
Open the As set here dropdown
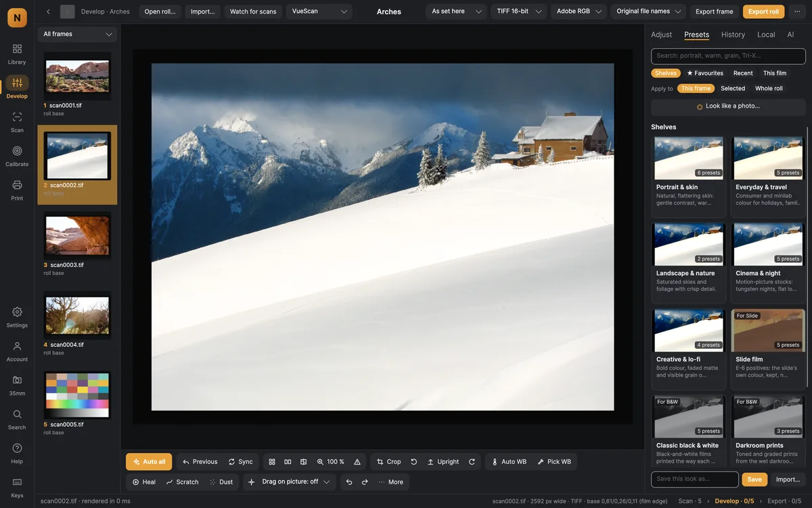pos(456,12)
